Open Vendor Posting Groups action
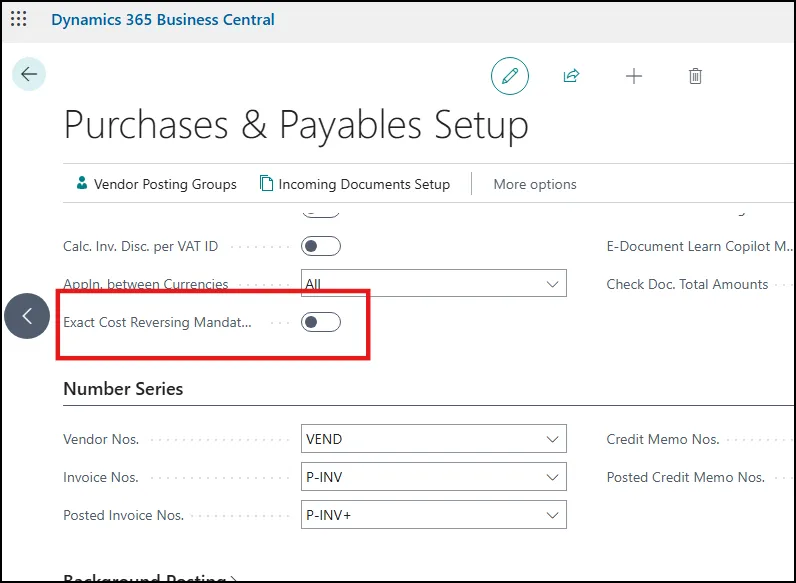Screen dimensions: 796x583 click(156, 184)
